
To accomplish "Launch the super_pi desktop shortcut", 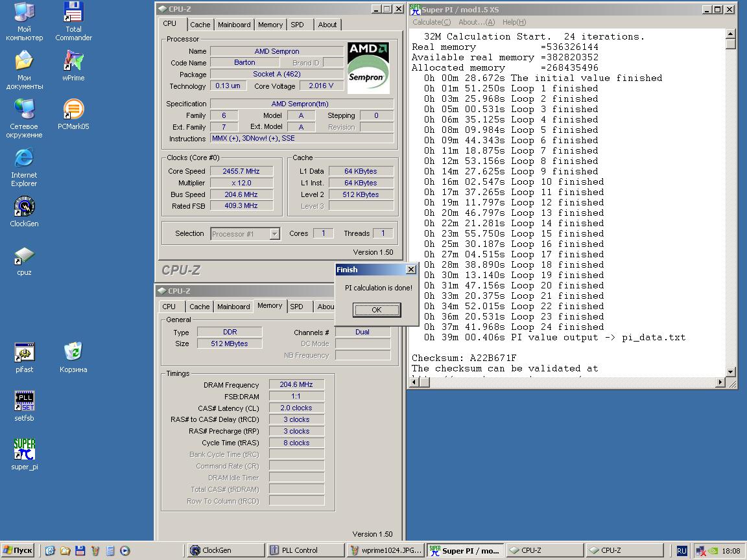I will pyautogui.click(x=24, y=455).
